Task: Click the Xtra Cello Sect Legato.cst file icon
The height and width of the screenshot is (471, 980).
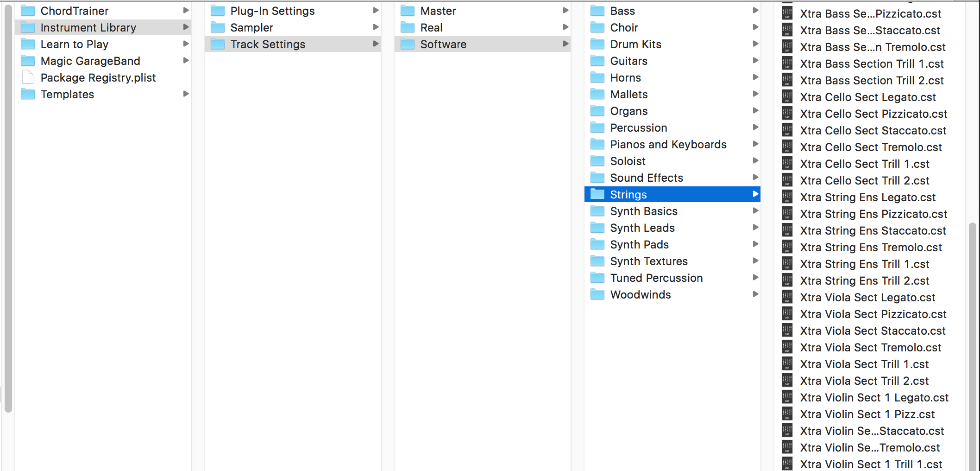Action: click(x=787, y=97)
